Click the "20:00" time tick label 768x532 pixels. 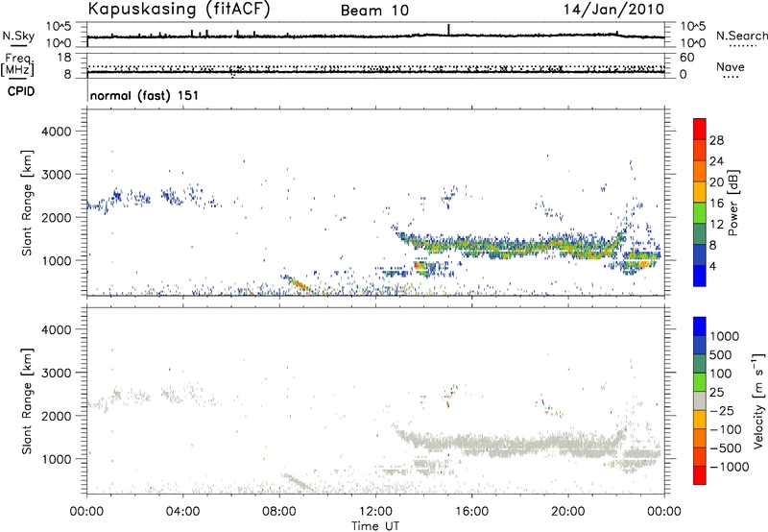(x=567, y=512)
